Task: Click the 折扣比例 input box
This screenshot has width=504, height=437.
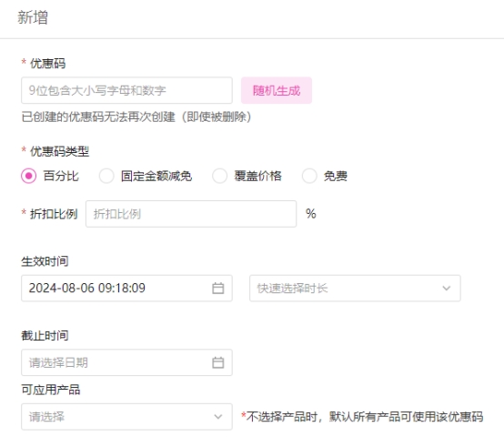Action: pos(191,214)
